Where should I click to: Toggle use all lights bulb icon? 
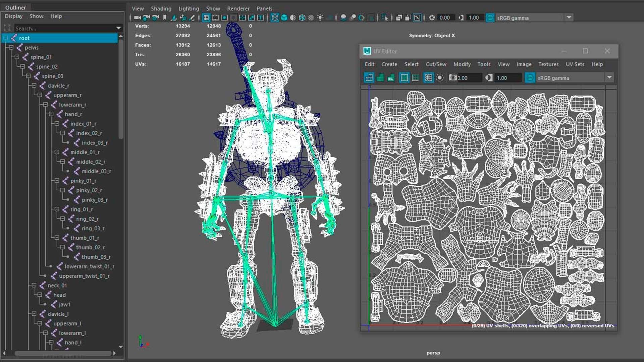[x=320, y=18]
